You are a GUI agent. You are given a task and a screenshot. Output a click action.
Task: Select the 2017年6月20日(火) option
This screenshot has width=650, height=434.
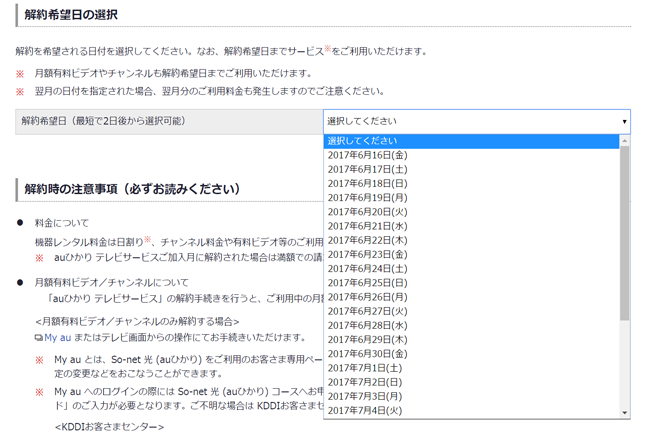367,212
